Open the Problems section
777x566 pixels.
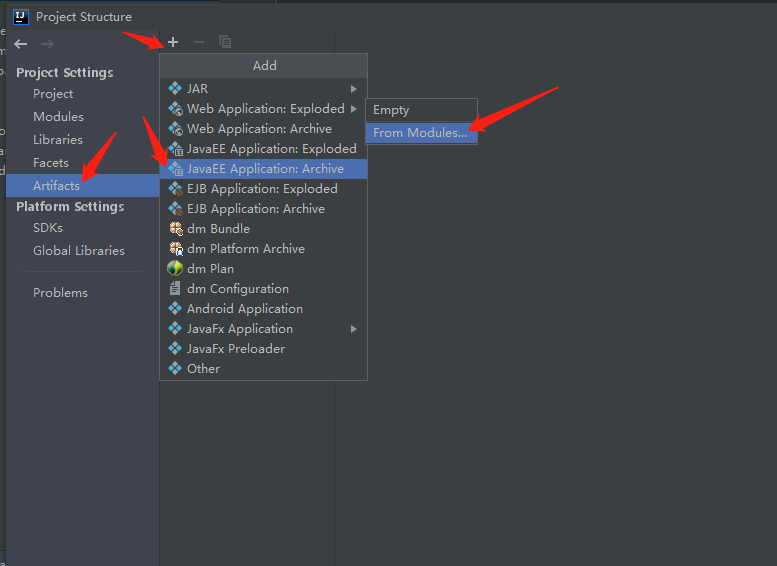pyautogui.click(x=82, y=292)
